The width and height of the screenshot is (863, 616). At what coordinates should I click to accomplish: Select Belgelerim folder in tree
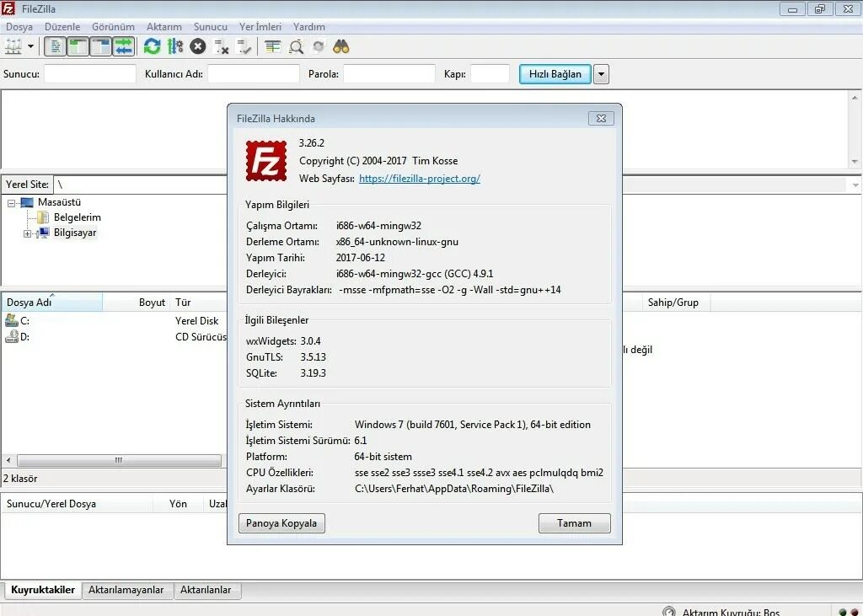(77, 217)
